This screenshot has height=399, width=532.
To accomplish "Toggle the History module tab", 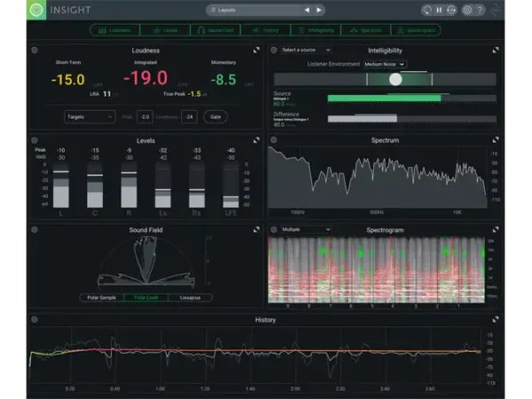I will click(266, 30).
